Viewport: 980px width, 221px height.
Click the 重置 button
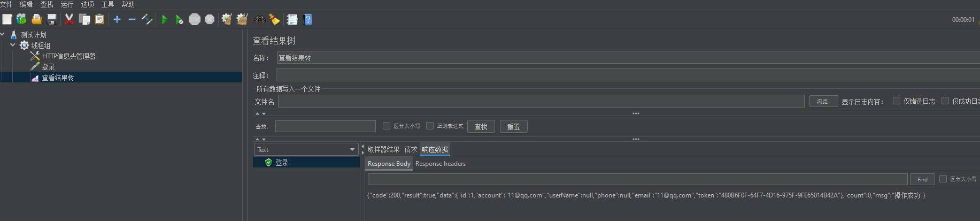(514, 126)
